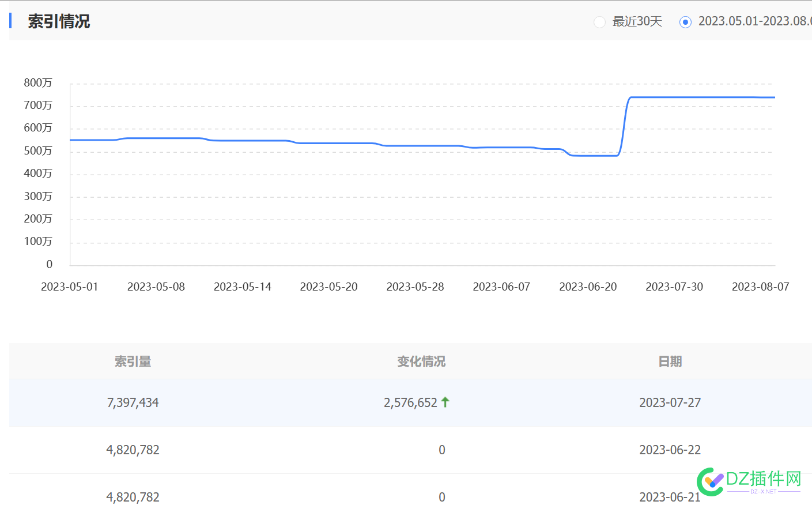Select the 4,820,782 cell in 2023-06-21 row

pyautogui.click(x=133, y=497)
